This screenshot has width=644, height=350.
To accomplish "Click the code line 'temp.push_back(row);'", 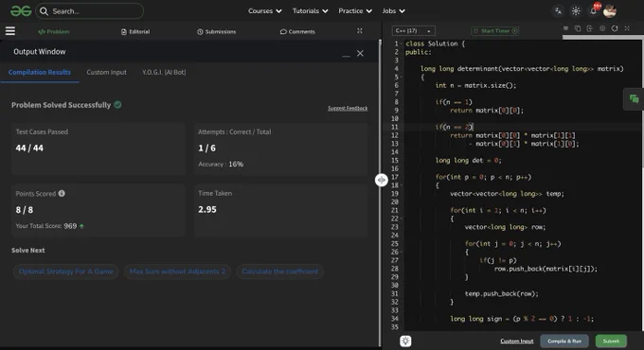I will coord(502,294).
